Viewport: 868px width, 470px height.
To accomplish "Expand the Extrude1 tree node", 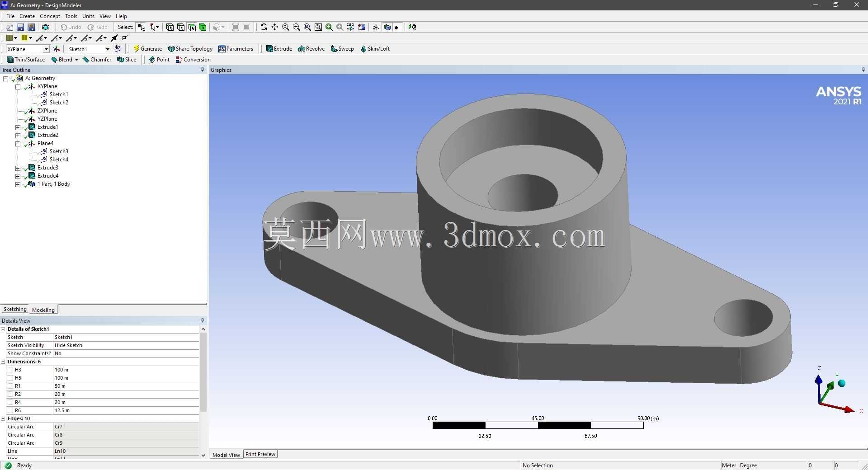I will [x=18, y=127].
